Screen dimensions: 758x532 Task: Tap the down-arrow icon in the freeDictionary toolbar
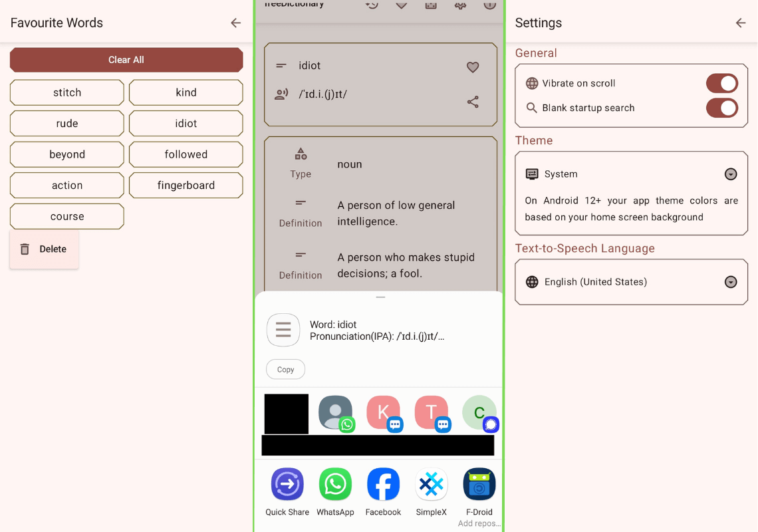401,5
